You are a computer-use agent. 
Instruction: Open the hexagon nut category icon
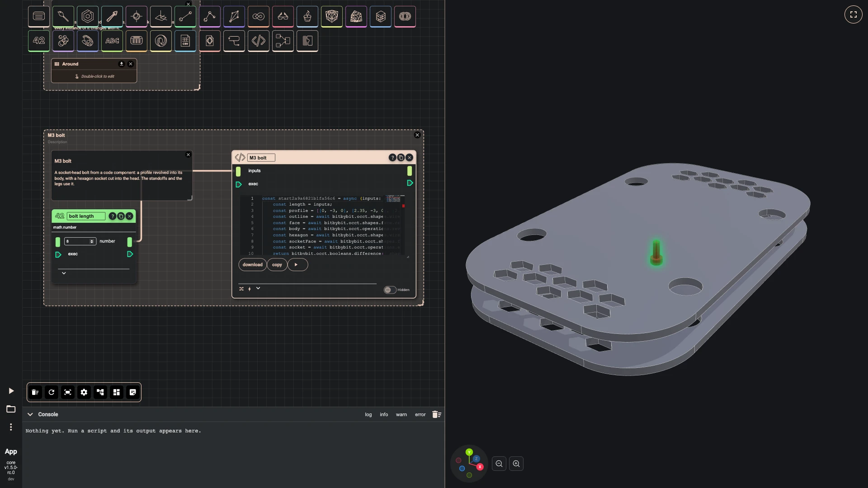click(x=88, y=16)
